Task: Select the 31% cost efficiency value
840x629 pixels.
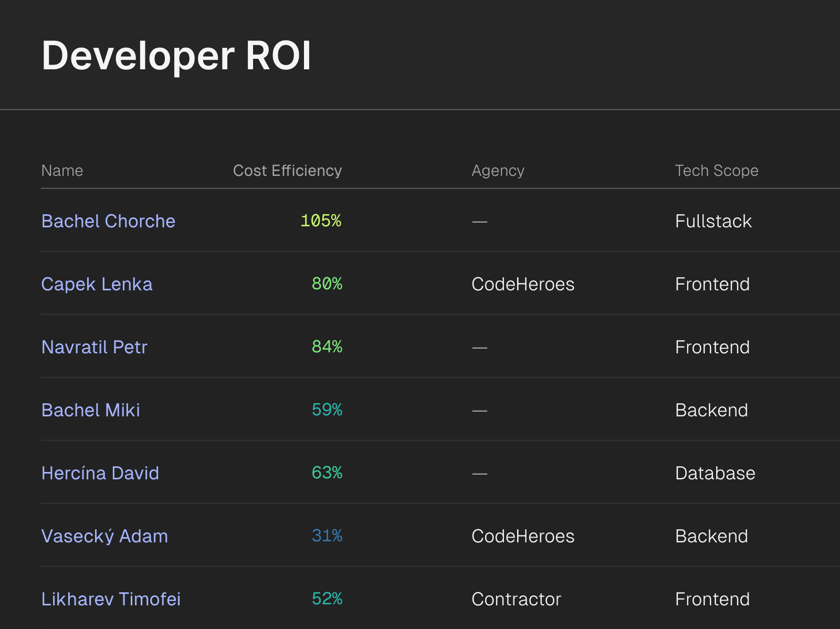Action: pyautogui.click(x=327, y=536)
